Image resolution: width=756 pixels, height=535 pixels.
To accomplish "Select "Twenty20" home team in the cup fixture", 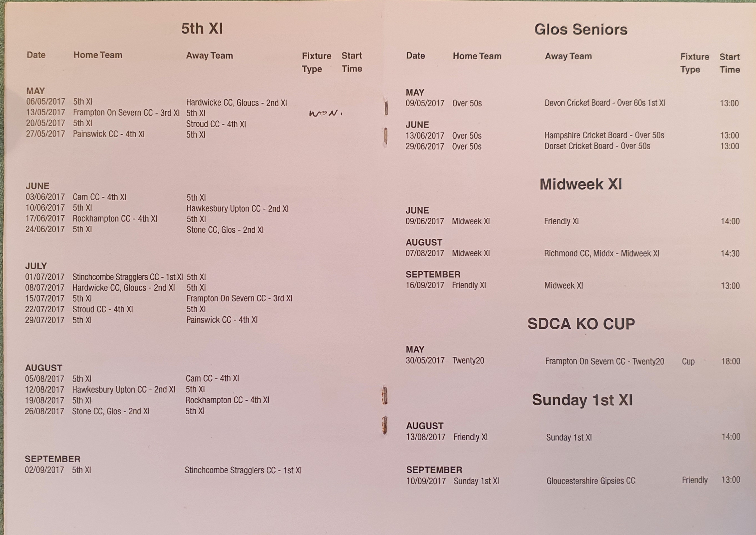I will click(468, 360).
